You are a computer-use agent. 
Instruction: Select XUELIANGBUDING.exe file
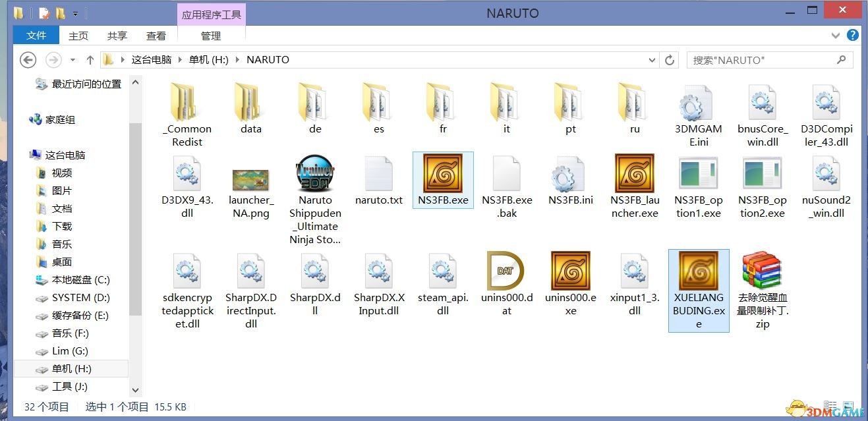[699, 291]
